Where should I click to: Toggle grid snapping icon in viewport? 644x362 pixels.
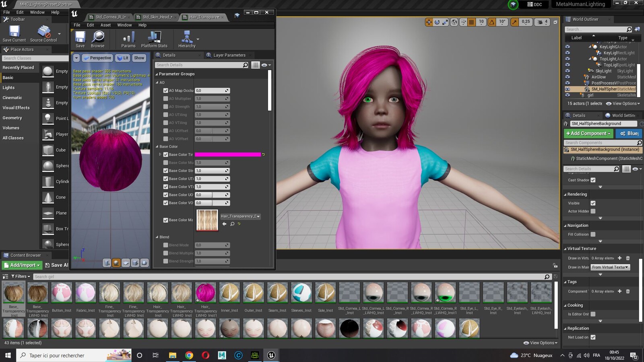[x=471, y=22]
